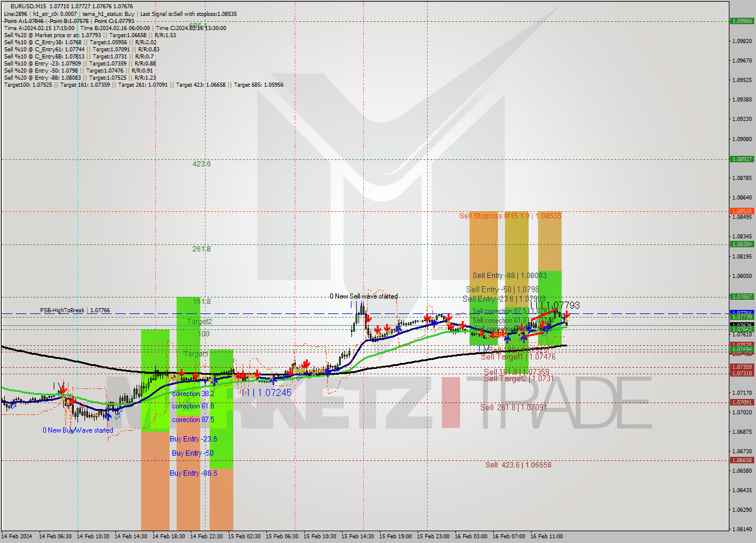
Task: Click the '0 New Sell wave started' label
Action: click(x=364, y=296)
